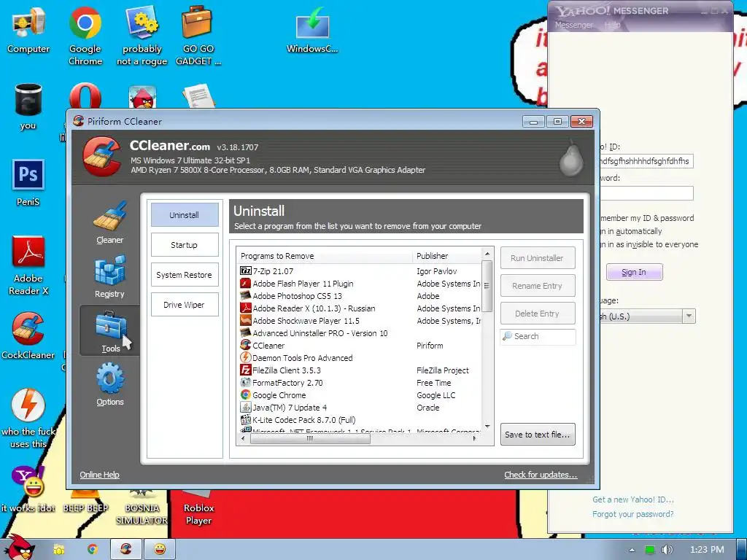Image resolution: width=747 pixels, height=560 pixels.
Task: Switch to the Uninstall tab in Tools
Action: pyautogui.click(x=185, y=215)
